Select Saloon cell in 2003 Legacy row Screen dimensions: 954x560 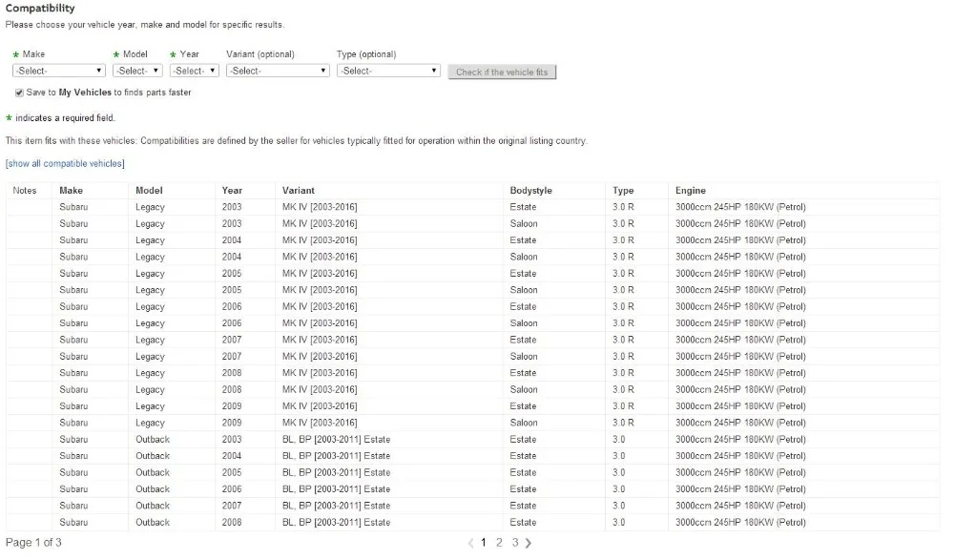524,223
